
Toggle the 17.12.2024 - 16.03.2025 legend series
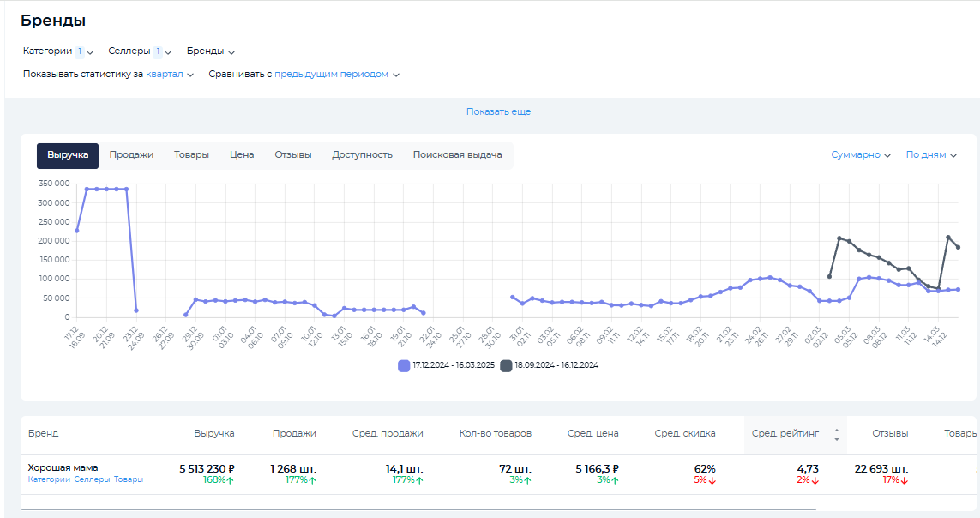[446, 365]
